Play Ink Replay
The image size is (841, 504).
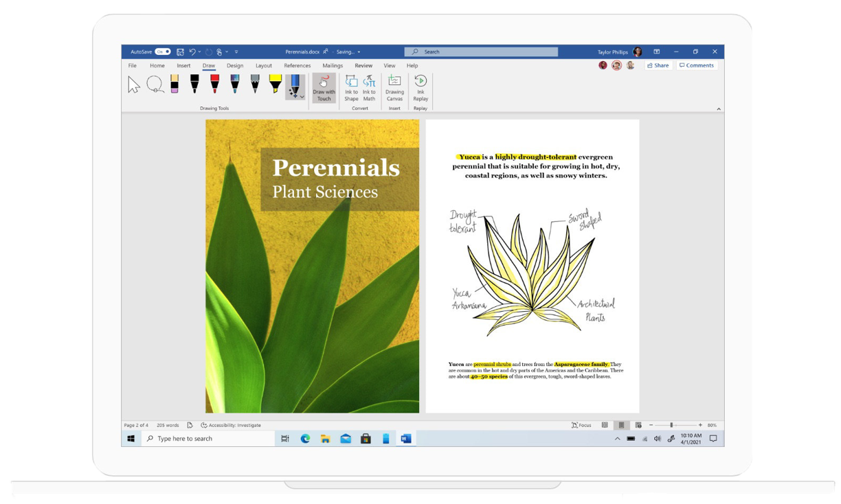click(x=420, y=88)
